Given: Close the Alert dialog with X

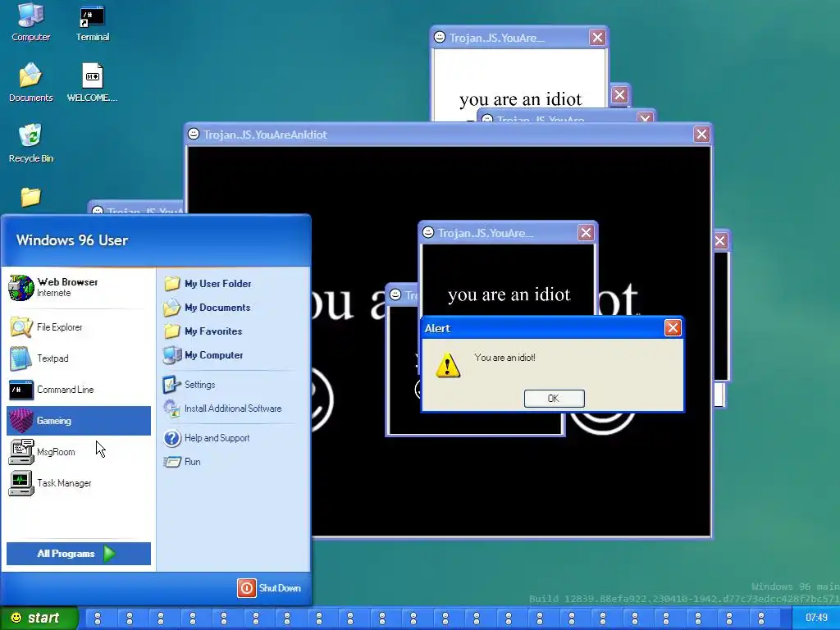Looking at the screenshot, I should 673,327.
